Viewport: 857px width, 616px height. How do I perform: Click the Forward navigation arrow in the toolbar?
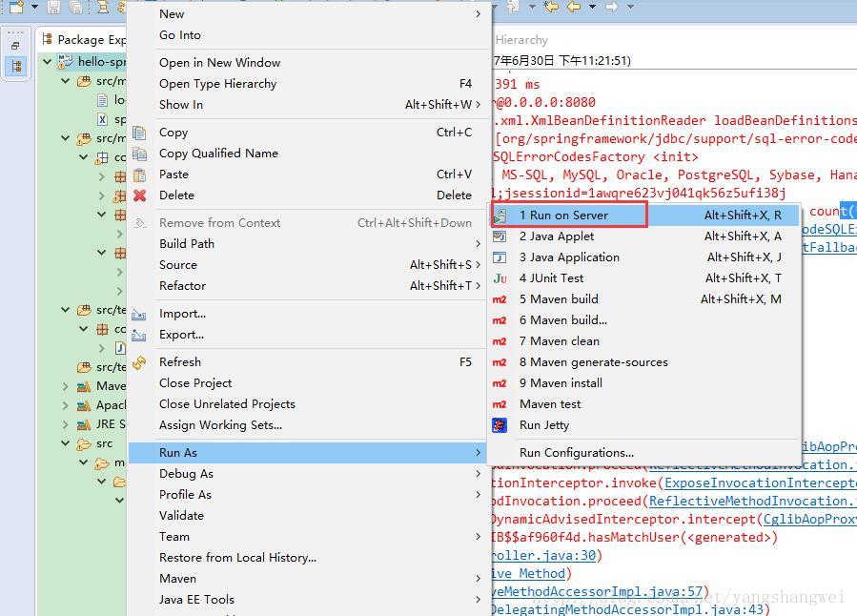click(x=610, y=6)
